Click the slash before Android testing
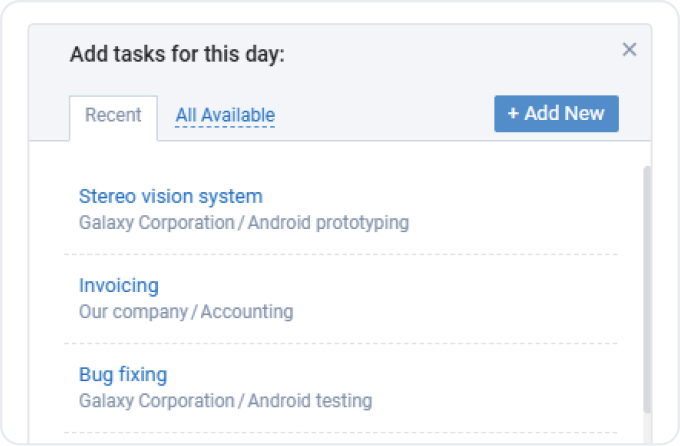Viewport: 680px width, 446px height. coord(241,401)
